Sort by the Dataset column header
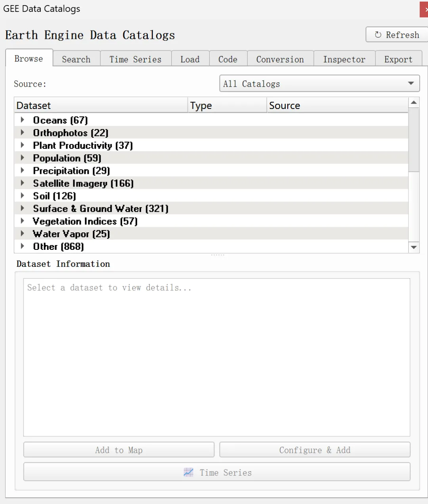 [x=101, y=105]
